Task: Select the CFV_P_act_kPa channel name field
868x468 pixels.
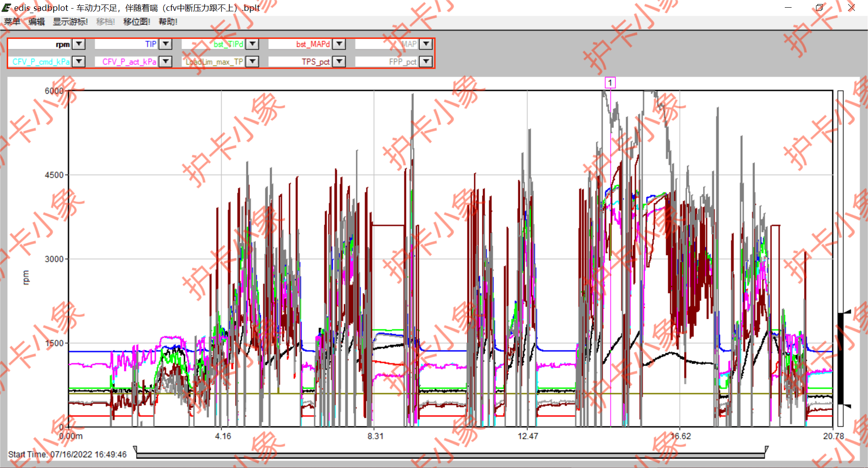Action: (127, 61)
